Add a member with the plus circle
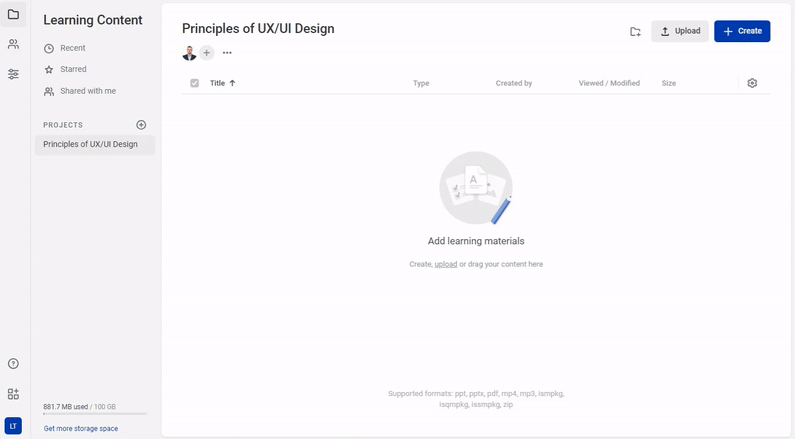Image resolution: width=795 pixels, height=439 pixels. coord(206,53)
